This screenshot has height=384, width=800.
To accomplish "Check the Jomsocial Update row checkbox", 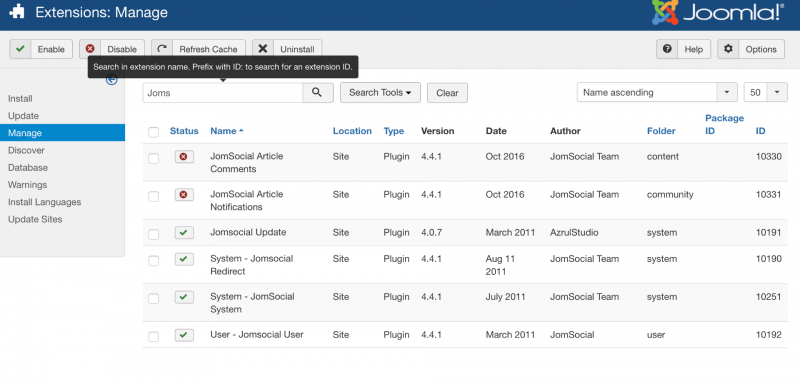I will point(154,235).
